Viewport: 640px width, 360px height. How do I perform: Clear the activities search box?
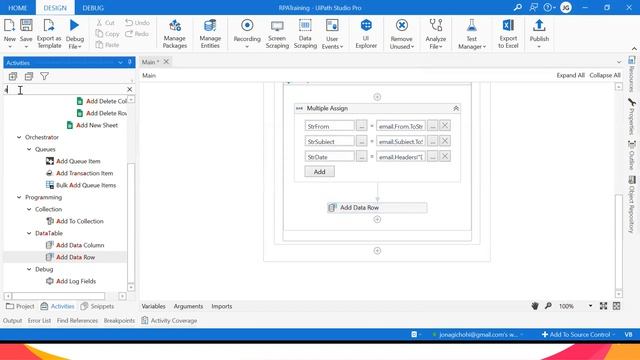(129, 89)
